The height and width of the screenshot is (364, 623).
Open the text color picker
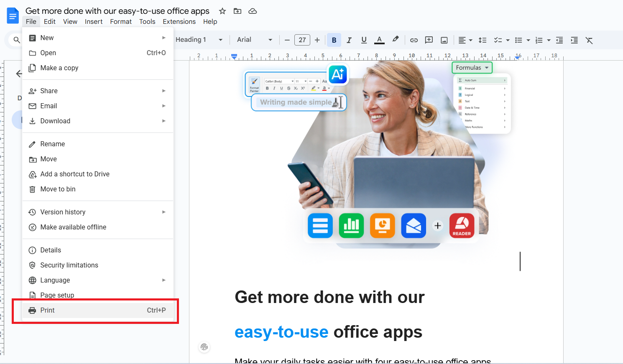[379, 40]
